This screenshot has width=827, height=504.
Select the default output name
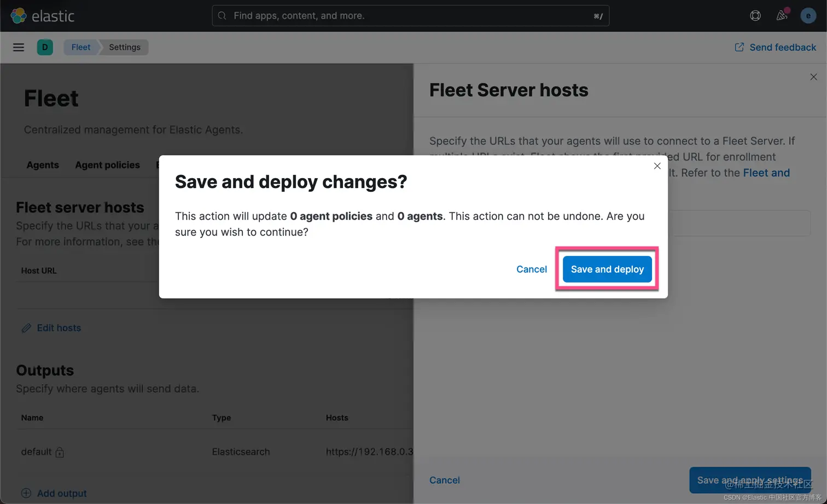(x=36, y=452)
